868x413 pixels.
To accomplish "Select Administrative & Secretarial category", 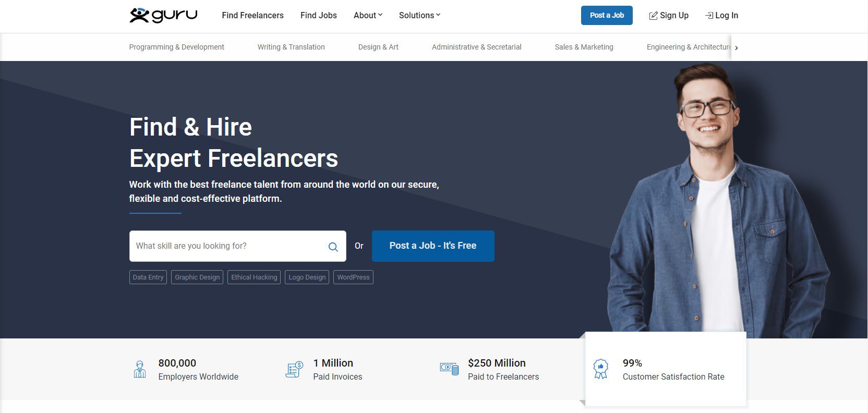I will 477,47.
